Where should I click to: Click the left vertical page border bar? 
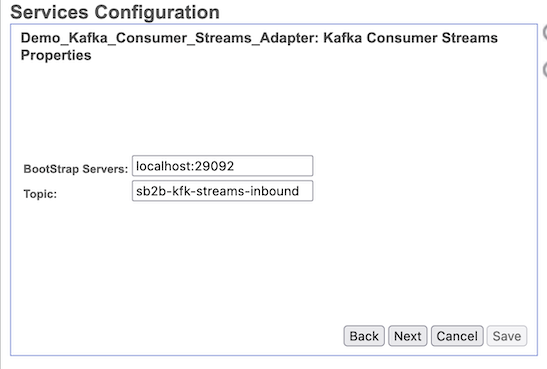(1, 184)
